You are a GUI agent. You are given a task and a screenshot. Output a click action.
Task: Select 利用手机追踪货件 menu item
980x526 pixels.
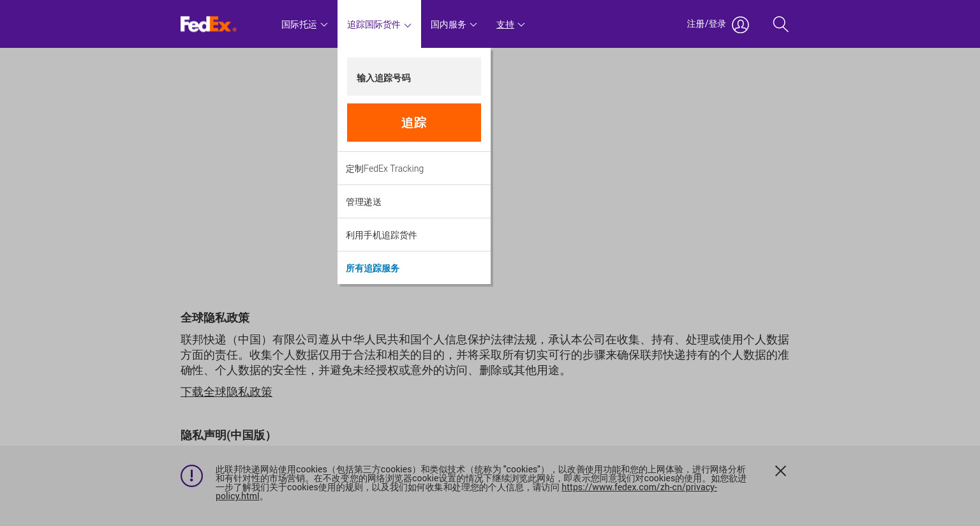[414, 235]
